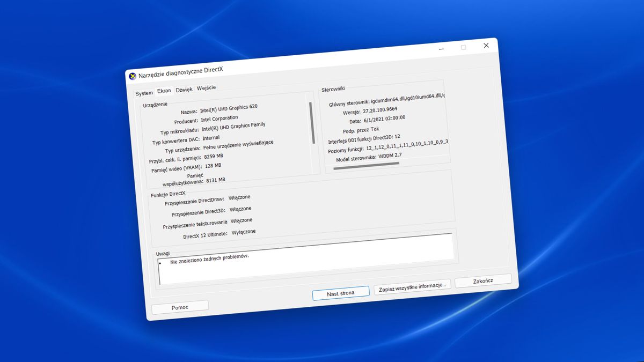Minimize the DirectX diagnostic window
This screenshot has width=644, height=362.
[x=441, y=48]
